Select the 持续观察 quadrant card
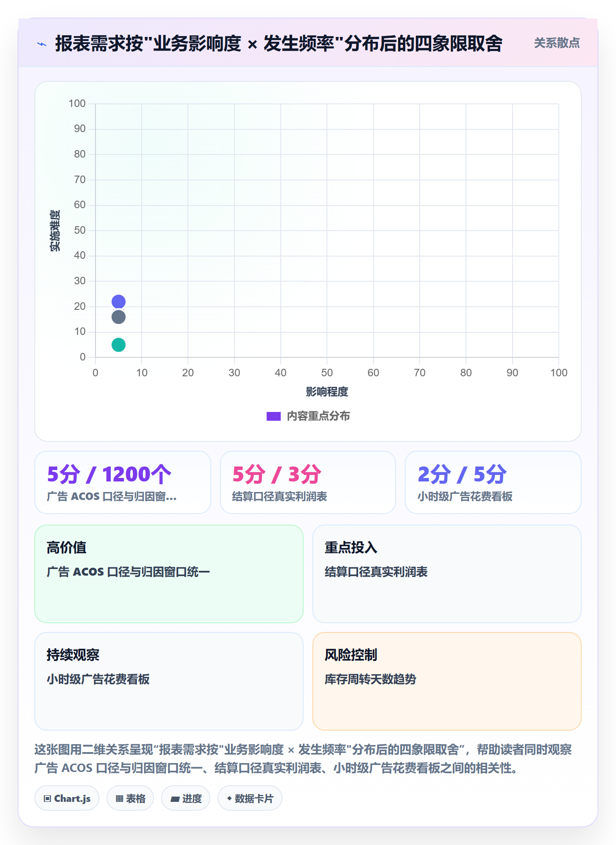The height and width of the screenshot is (845, 616). point(169,681)
